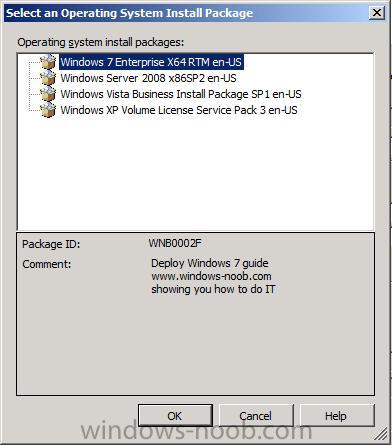Select Windows 7 Enterprise X64 RTM en-US entry
Viewport: 392px width, 445px height.
tap(151, 62)
